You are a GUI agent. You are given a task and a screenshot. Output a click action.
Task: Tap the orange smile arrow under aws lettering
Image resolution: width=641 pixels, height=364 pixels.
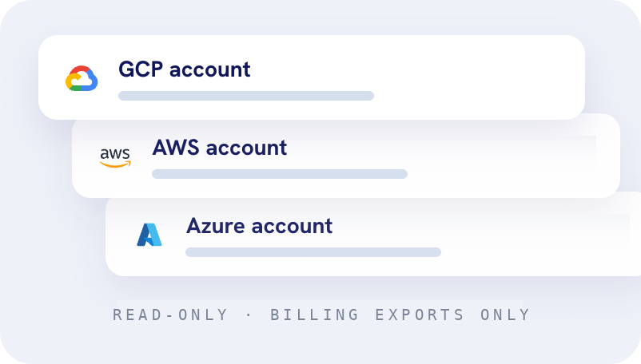coord(115,164)
